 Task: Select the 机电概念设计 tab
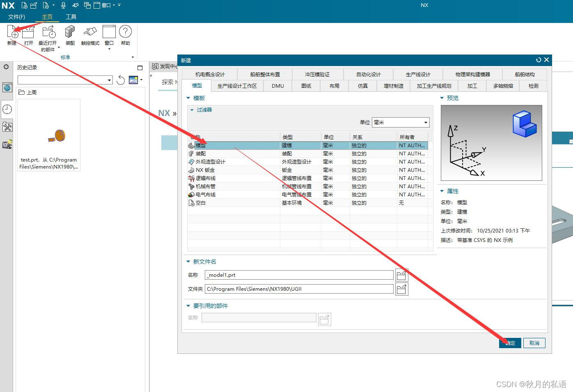(x=210, y=74)
